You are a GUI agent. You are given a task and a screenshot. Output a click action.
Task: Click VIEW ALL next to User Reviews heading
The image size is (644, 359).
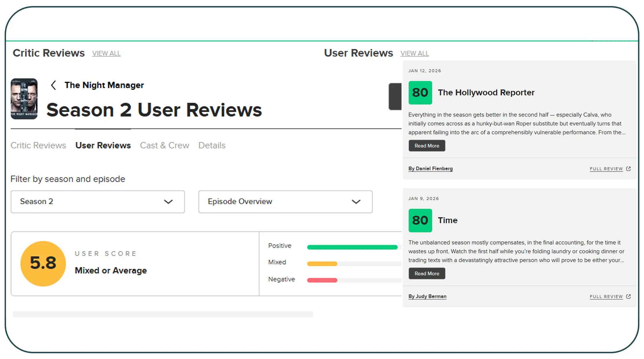[x=415, y=54]
